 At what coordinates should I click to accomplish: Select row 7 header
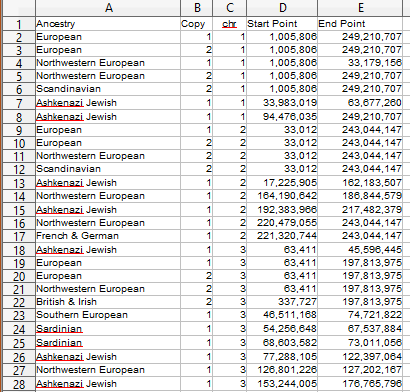pos(19,103)
